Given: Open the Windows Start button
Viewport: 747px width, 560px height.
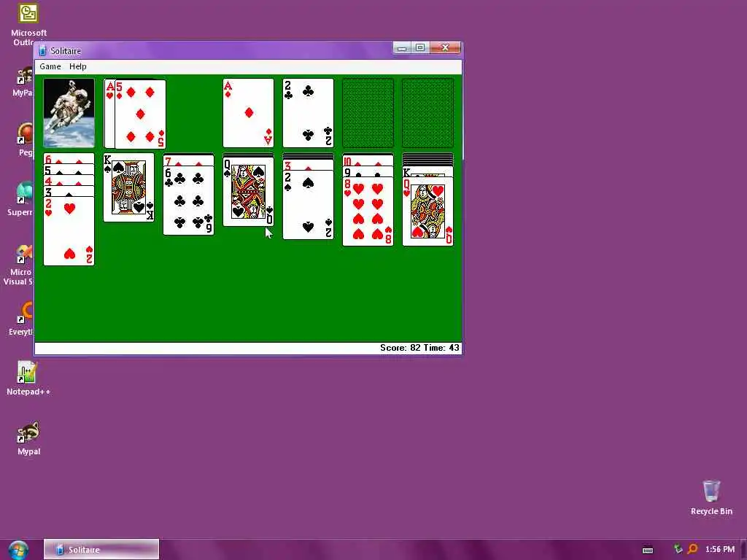Looking at the screenshot, I should pyautogui.click(x=18, y=550).
